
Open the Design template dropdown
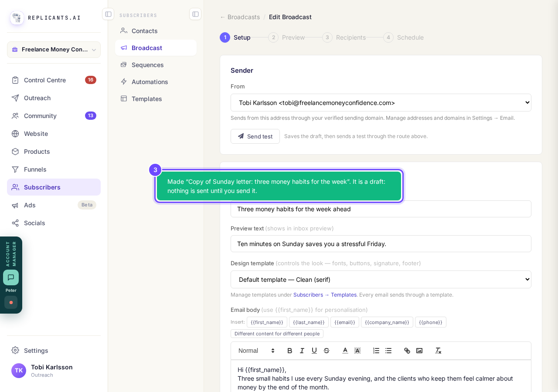pyautogui.click(x=381, y=280)
